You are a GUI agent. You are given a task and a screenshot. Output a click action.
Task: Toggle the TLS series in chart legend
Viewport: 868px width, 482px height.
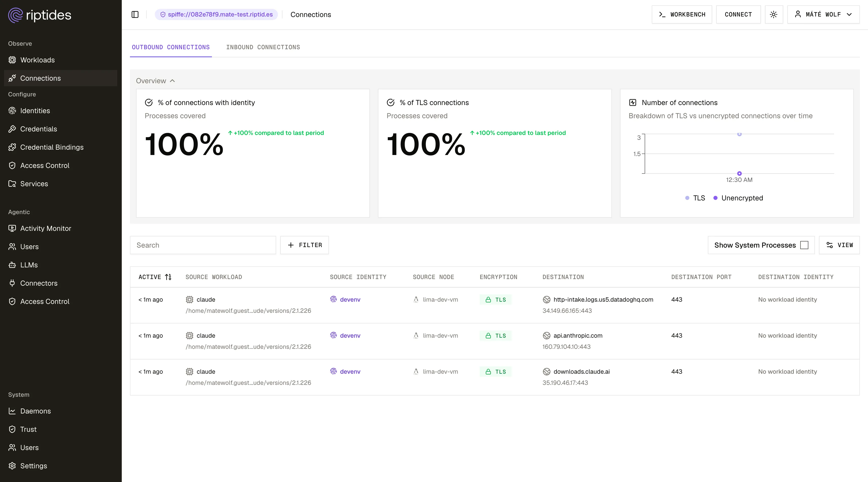point(695,198)
